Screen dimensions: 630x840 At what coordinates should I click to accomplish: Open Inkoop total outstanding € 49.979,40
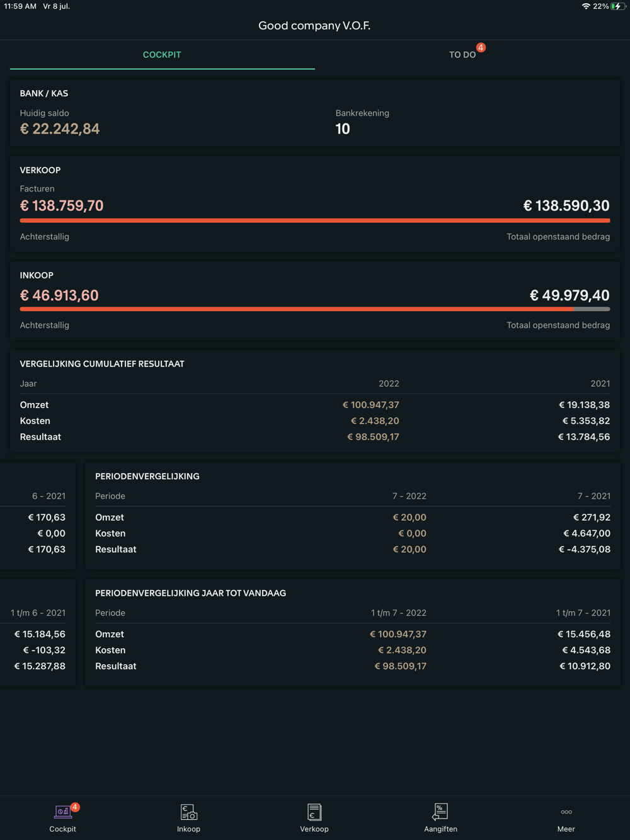tap(570, 295)
